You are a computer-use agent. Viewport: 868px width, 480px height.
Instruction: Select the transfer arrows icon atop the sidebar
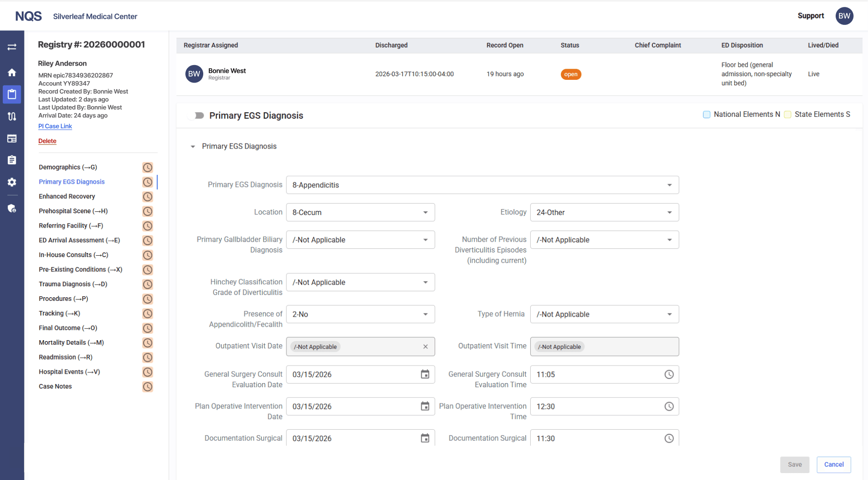pos(12,47)
